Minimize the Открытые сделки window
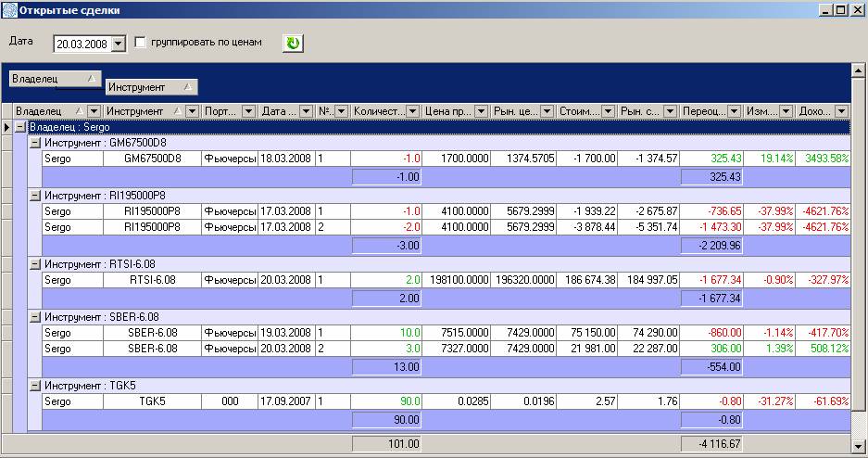 (x=826, y=10)
